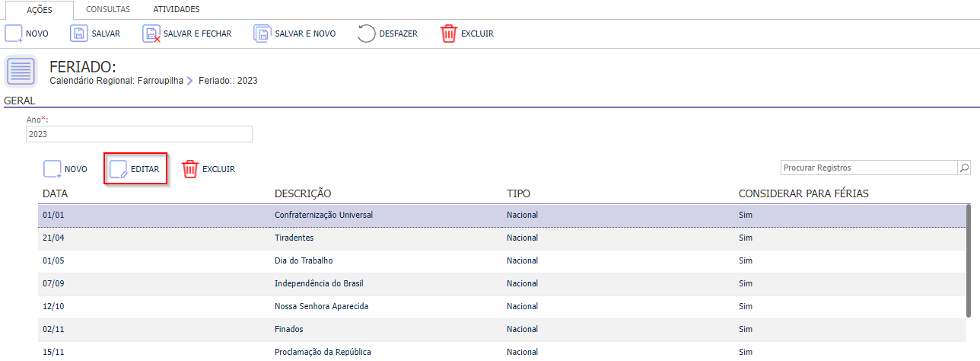This screenshot has width=980, height=361.
Task: Click the Calendário Regional: Farroupilha breadcrumb link
Action: pyautogui.click(x=116, y=80)
